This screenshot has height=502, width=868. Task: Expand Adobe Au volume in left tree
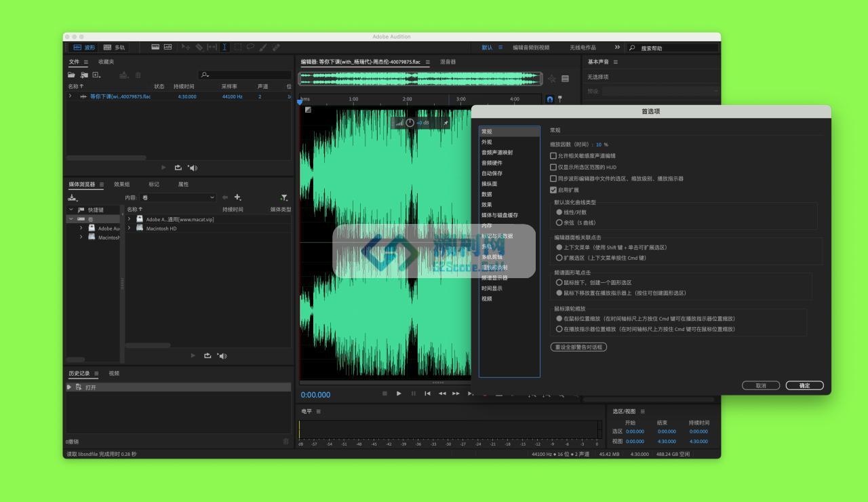(x=81, y=228)
